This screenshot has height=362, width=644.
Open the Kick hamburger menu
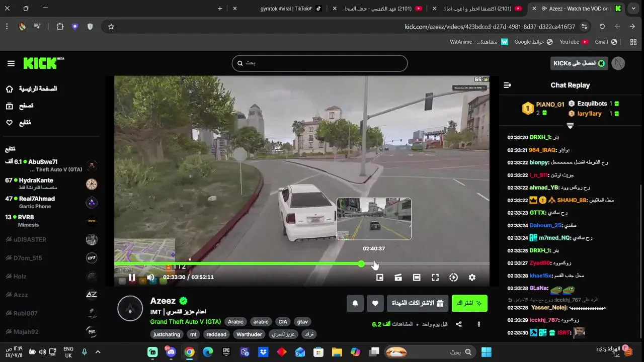pos(11,63)
